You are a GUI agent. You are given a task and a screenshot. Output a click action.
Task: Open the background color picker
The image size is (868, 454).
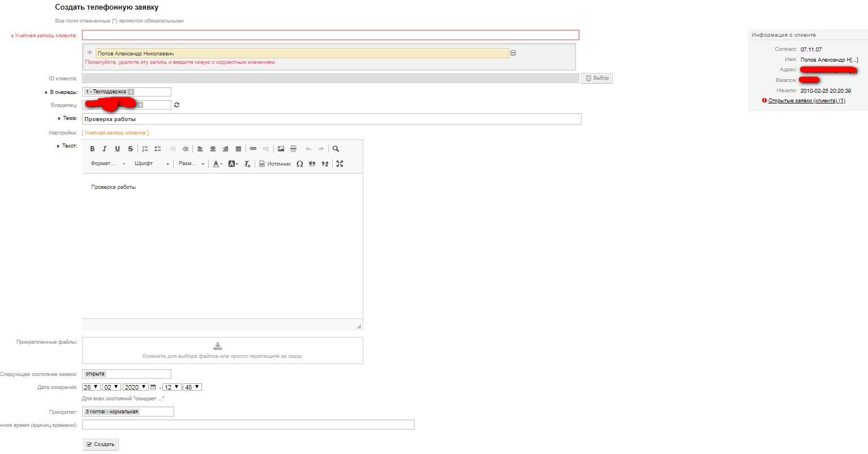point(233,163)
